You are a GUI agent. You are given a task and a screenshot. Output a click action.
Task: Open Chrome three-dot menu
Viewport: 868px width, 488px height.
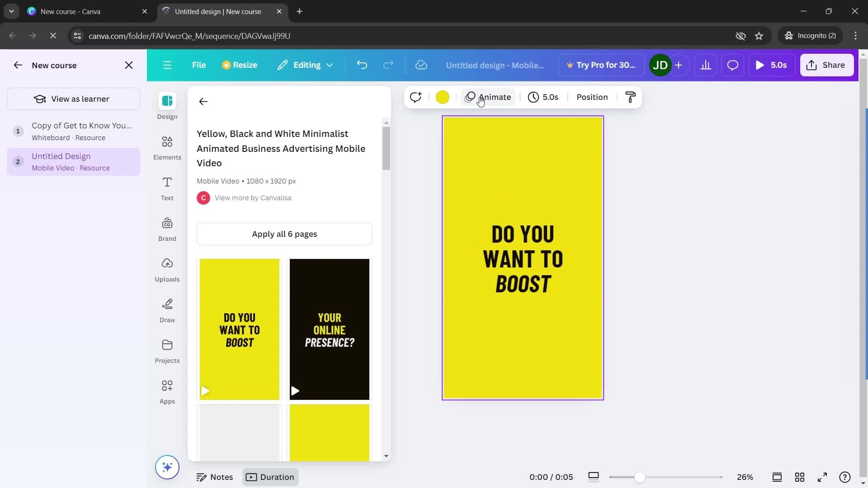click(855, 36)
